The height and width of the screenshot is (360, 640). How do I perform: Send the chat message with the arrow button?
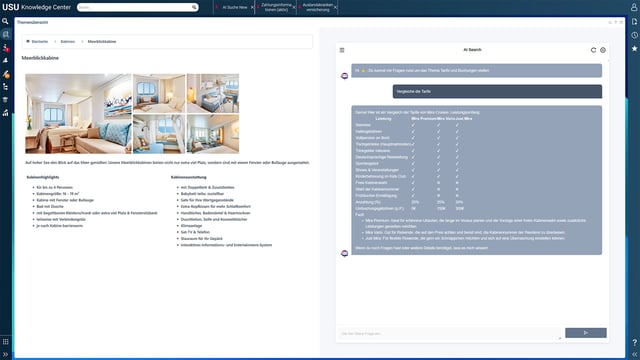586,333
